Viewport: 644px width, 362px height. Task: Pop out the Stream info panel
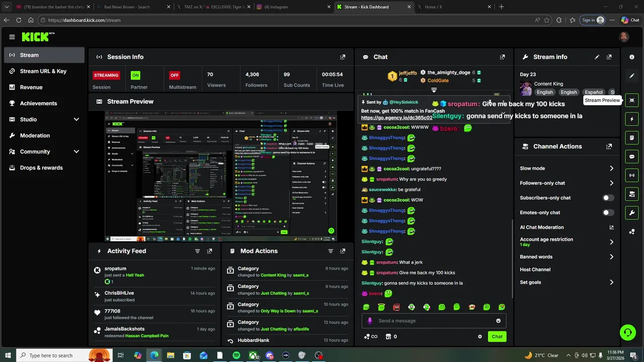tap(609, 57)
